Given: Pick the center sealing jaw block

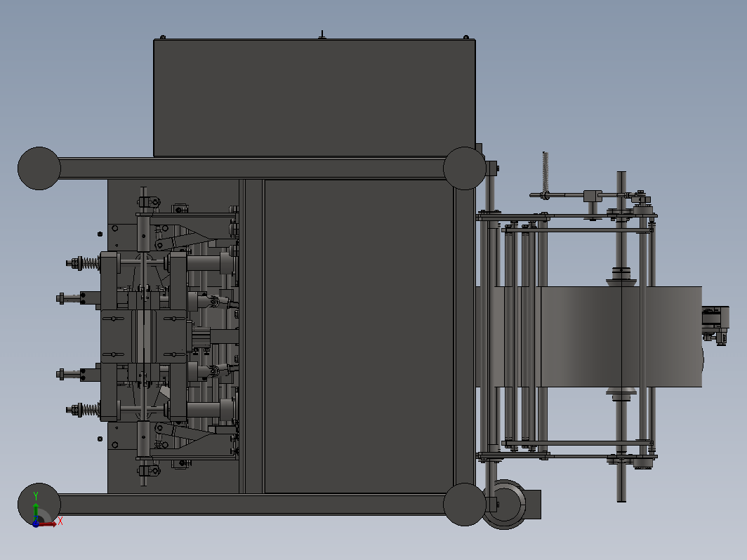Looking at the screenshot, I should 143,336.
